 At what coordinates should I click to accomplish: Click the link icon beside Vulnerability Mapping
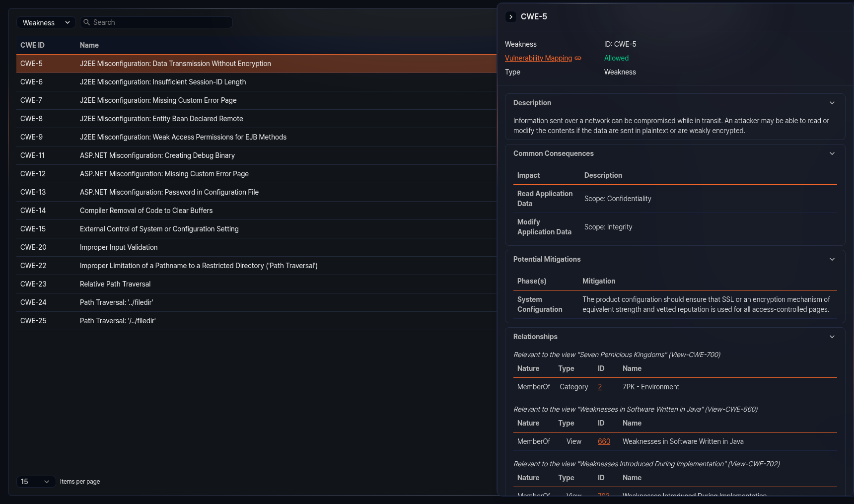pos(578,58)
